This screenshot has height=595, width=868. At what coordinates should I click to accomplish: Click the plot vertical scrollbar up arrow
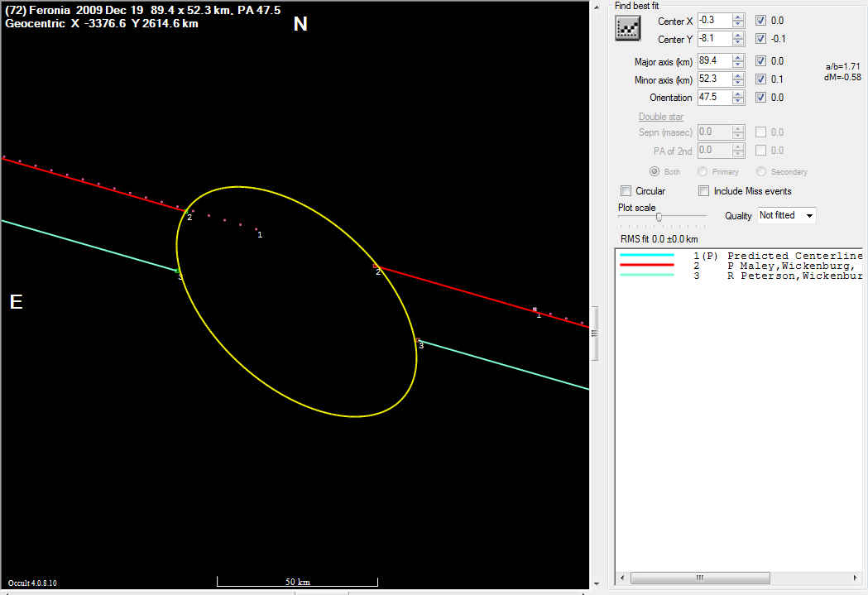(597, 7)
